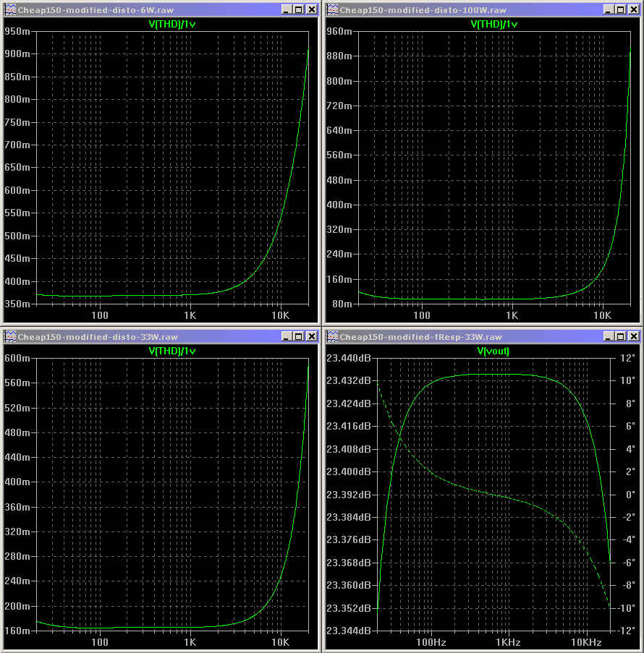Click the waveform icon in the 100W window title

coord(332,9)
